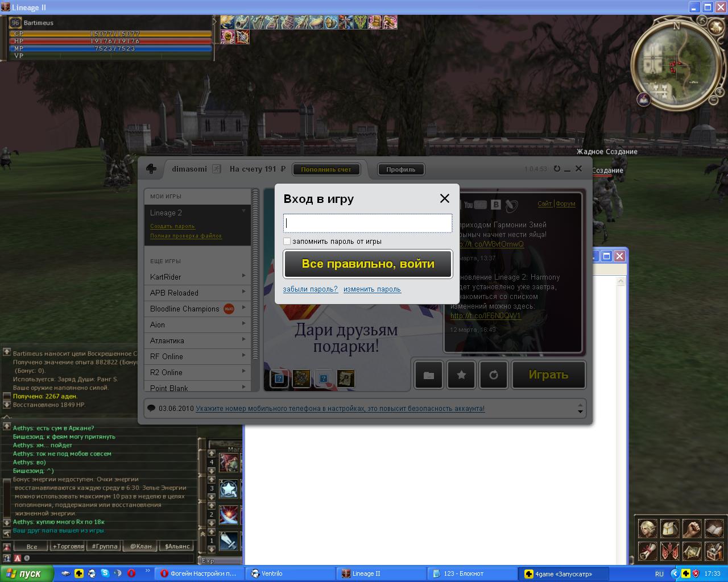728x582 pixels.
Task: Click the password input field in login dialog
Action: (x=367, y=223)
